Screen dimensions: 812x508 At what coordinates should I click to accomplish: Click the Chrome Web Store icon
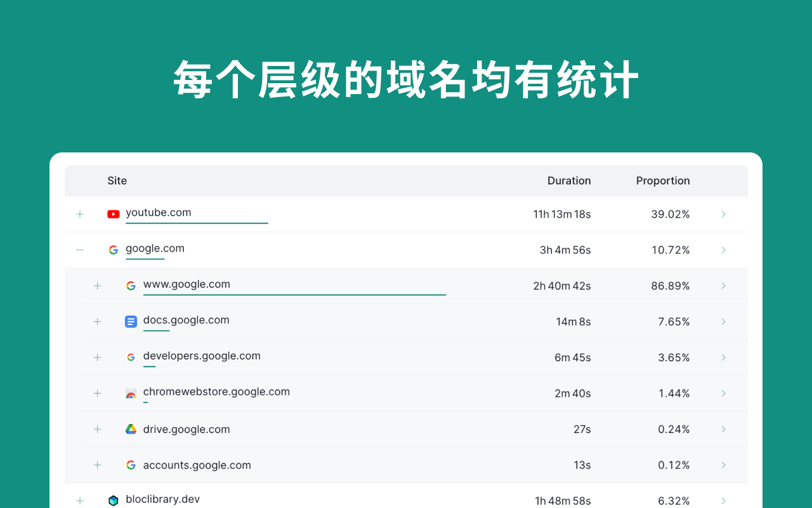click(x=131, y=393)
